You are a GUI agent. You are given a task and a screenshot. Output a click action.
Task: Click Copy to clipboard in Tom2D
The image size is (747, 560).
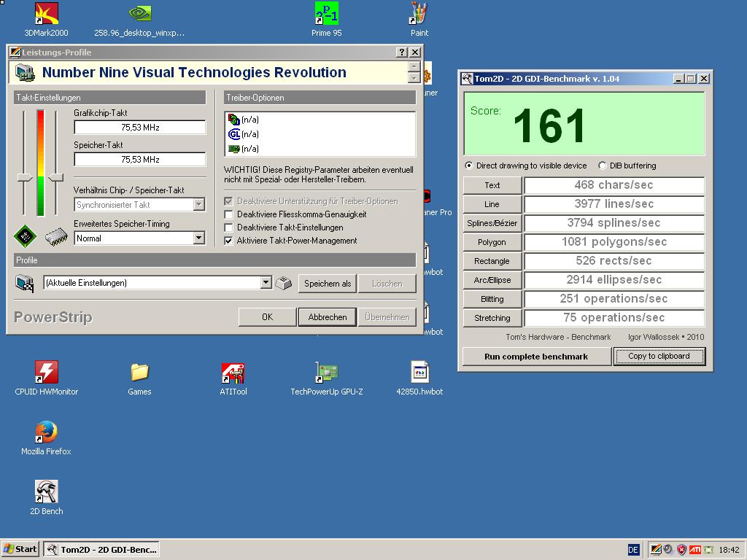click(x=659, y=356)
